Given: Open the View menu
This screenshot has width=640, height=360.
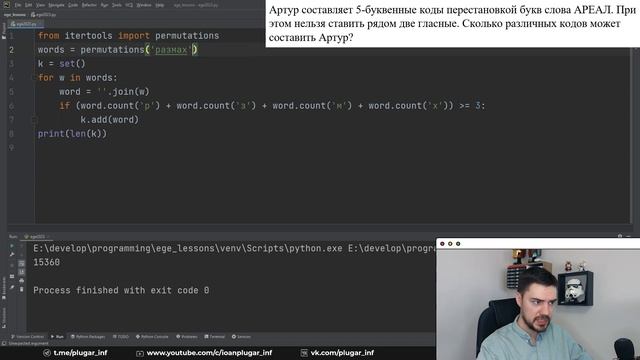Looking at the screenshot, I should pyautogui.click(x=40, y=5).
